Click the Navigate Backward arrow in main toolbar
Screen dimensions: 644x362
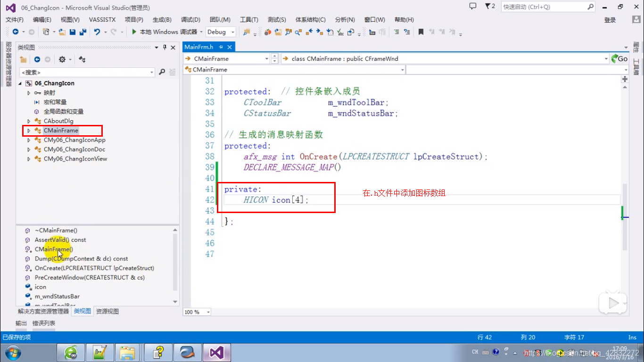16,32
